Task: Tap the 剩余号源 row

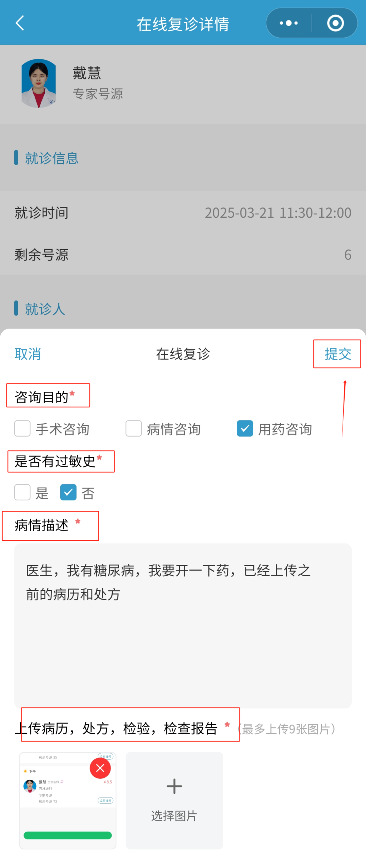Action: pyautogui.click(x=183, y=255)
